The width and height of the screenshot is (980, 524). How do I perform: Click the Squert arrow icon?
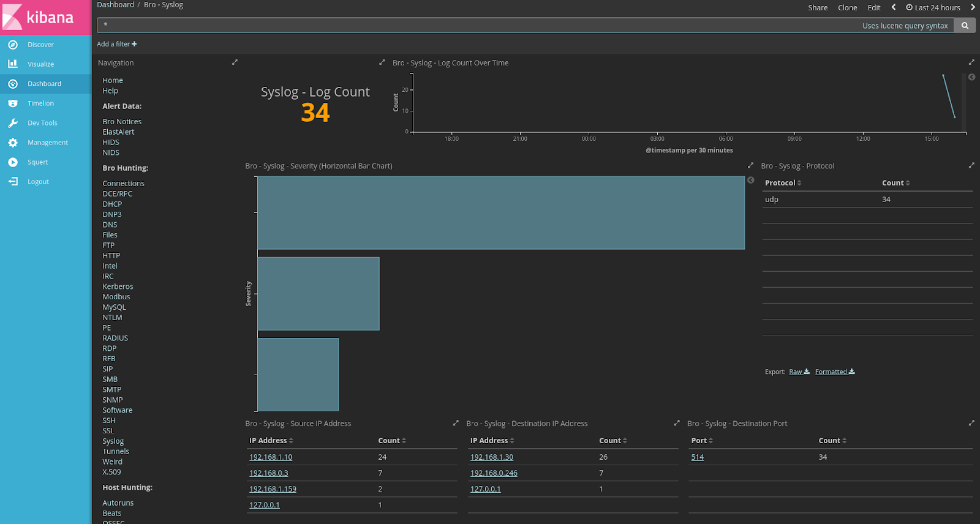(13, 162)
